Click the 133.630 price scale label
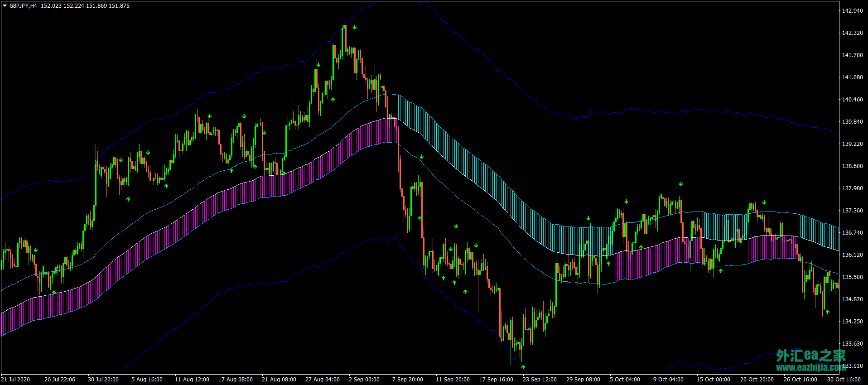The image size is (868, 385). tap(852, 343)
